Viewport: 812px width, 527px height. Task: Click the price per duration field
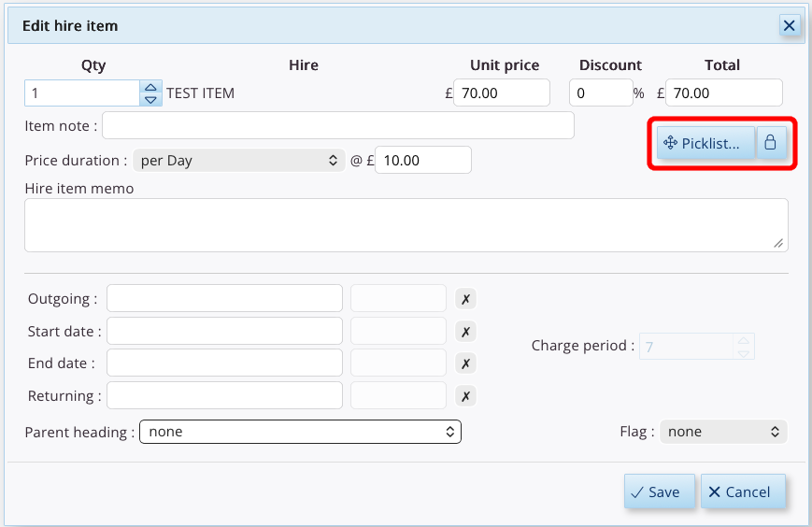point(423,161)
